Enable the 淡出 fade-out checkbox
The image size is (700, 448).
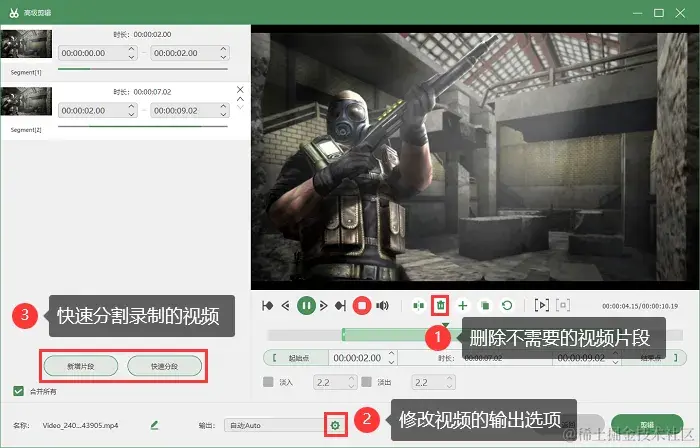click(367, 382)
